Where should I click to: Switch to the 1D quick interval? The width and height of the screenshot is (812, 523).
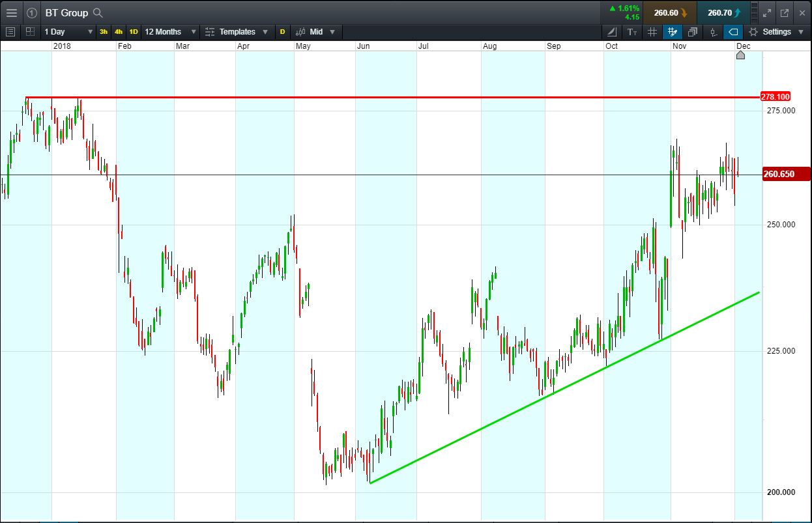point(133,31)
